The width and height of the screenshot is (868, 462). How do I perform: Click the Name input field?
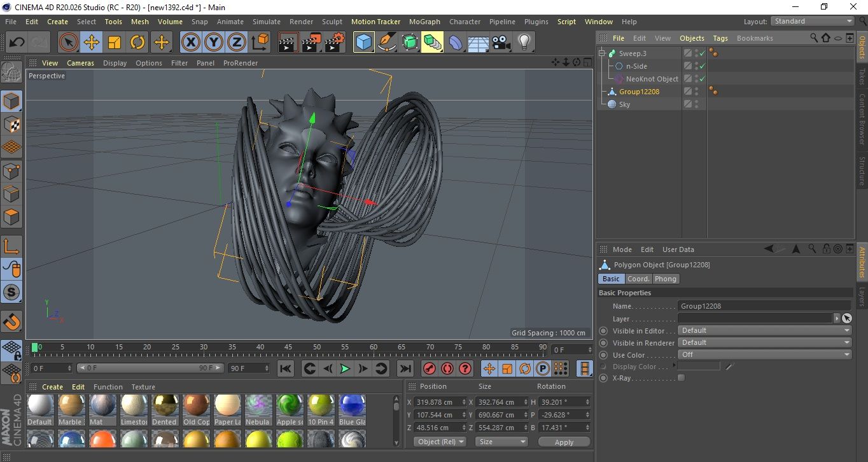pyautogui.click(x=764, y=306)
